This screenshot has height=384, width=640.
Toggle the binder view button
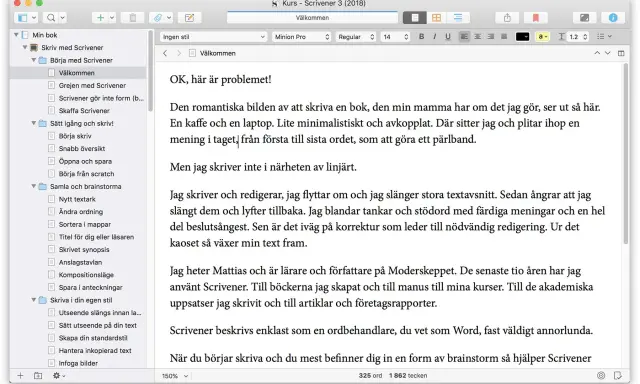point(22,18)
